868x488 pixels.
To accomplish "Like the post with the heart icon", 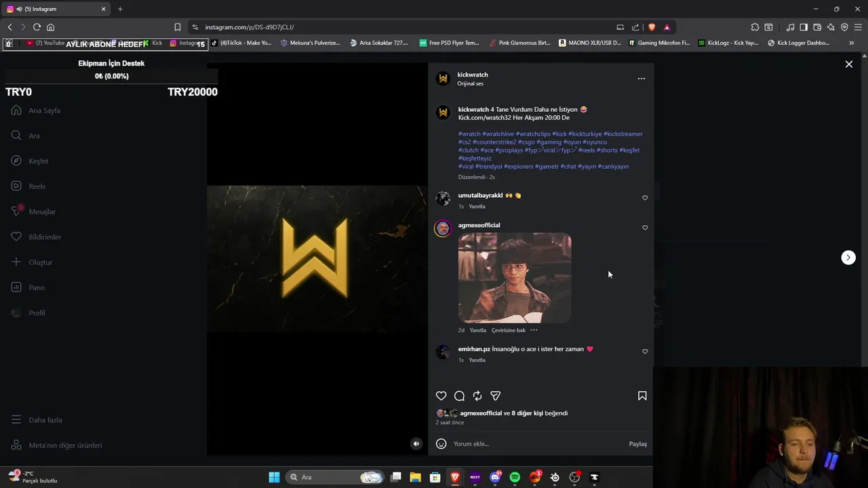I will pos(441,396).
